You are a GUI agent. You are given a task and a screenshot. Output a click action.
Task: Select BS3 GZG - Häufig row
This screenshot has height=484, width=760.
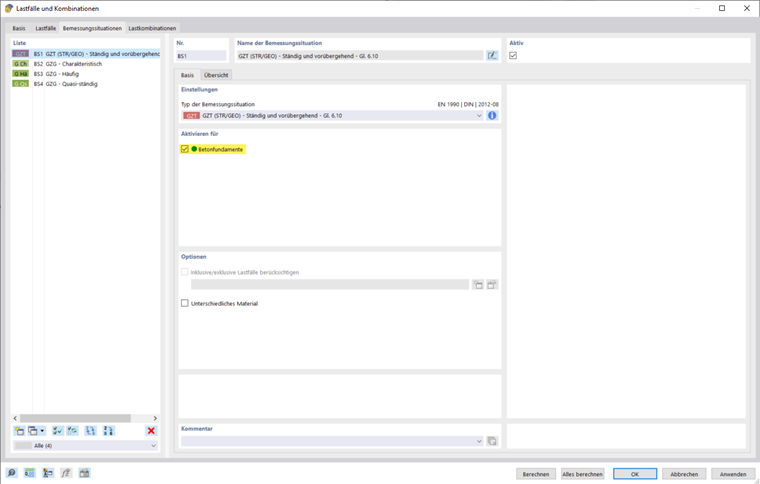pos(86,74)
